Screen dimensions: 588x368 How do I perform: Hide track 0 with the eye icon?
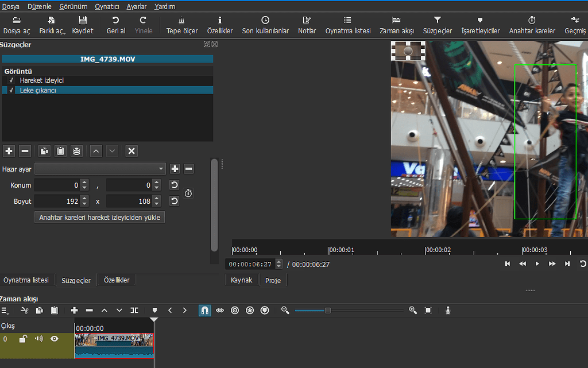click(55, 339)
